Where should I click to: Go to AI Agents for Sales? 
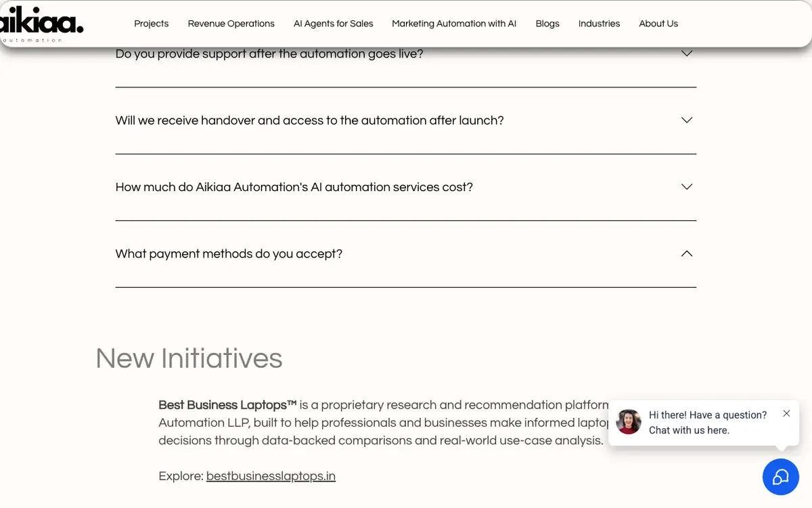334,24
